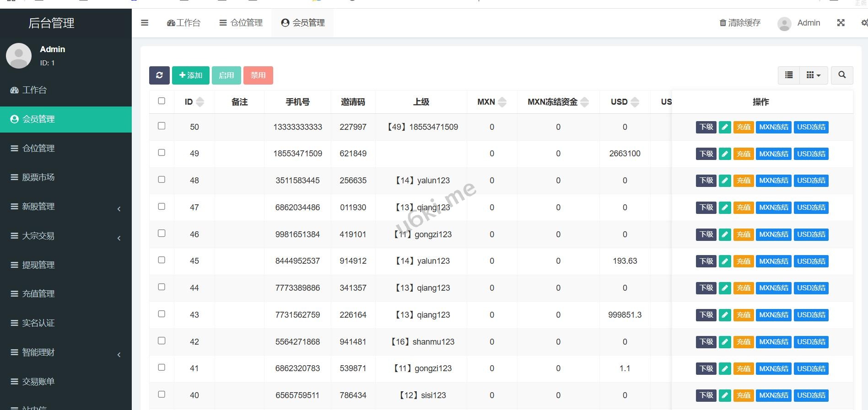
Task: Select checkbox for member ID 50
Action: 162,126
